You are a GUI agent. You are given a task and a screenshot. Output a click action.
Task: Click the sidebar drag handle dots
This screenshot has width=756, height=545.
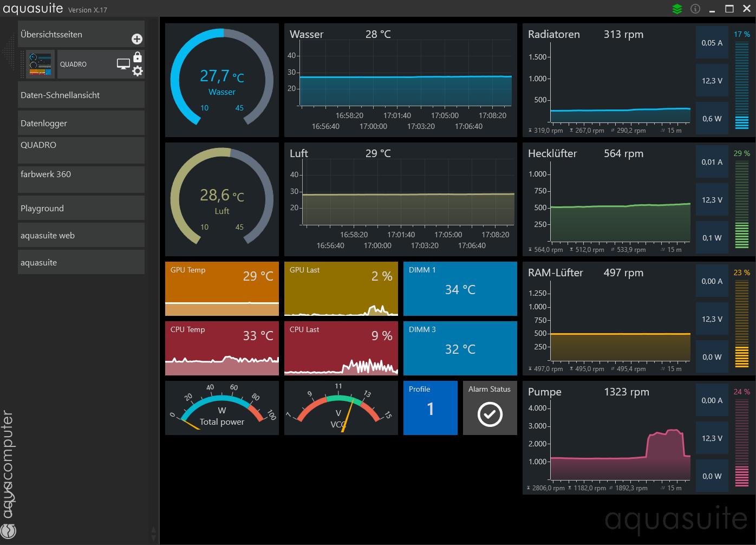[x=23, y=64]
